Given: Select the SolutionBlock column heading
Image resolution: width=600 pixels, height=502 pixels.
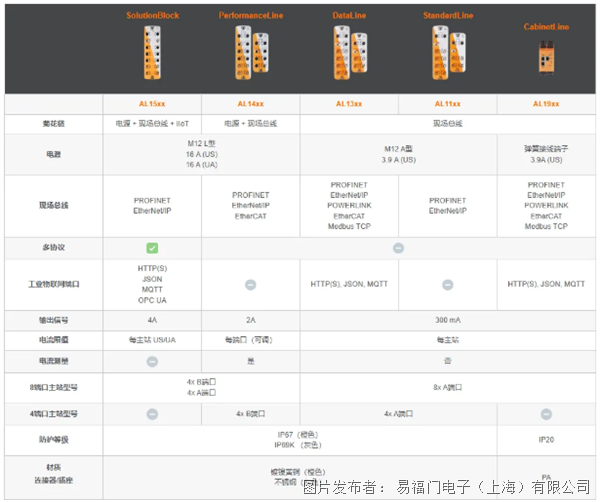Looking at the screenshot, I should 153,17.
